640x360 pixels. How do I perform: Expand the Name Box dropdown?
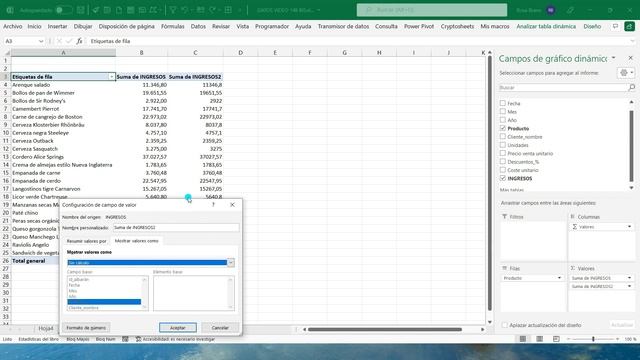pos(41,41)
